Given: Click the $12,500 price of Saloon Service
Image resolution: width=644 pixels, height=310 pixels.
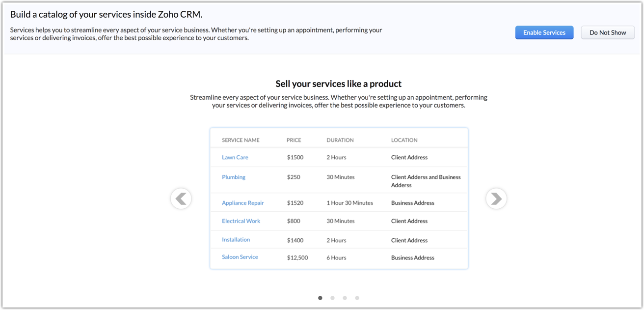Looking at the screenshot, I should click(297, 257).
